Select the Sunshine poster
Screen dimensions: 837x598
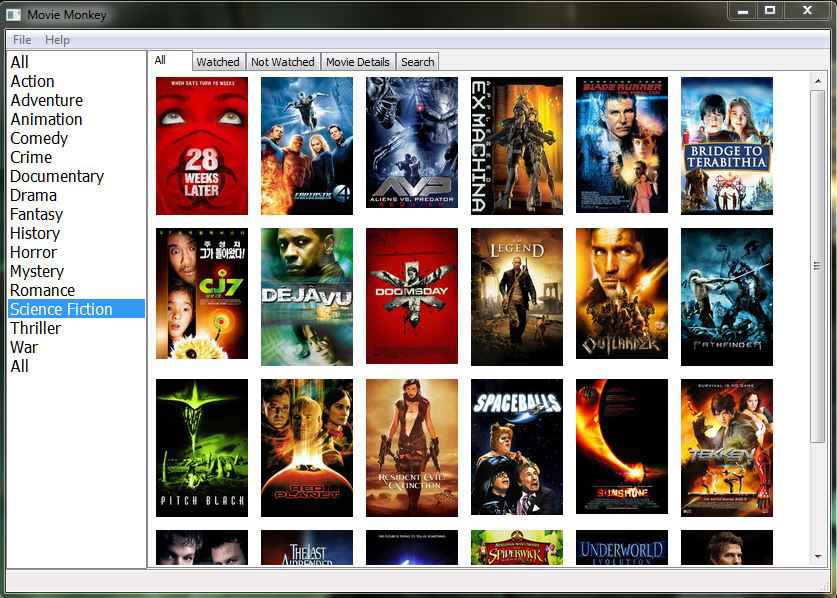(x=622, y=446)
